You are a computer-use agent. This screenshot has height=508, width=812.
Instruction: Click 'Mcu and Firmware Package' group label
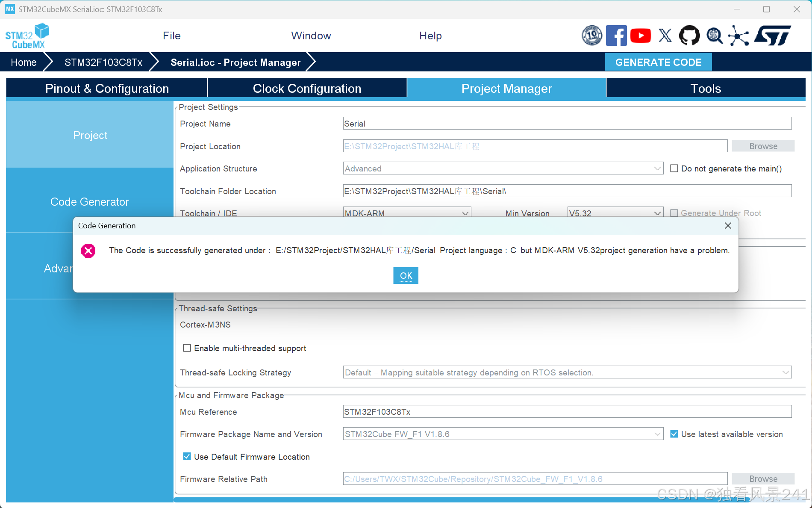[x=231, y=395]
